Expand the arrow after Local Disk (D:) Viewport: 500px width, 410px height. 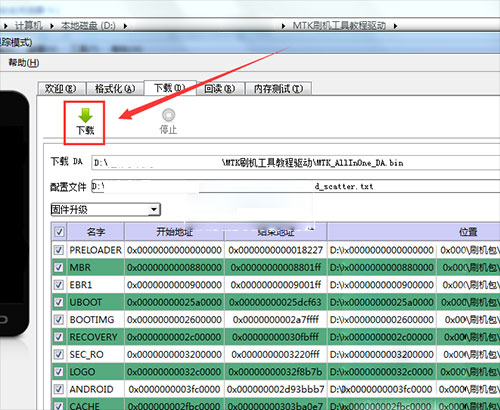point(125,26)
